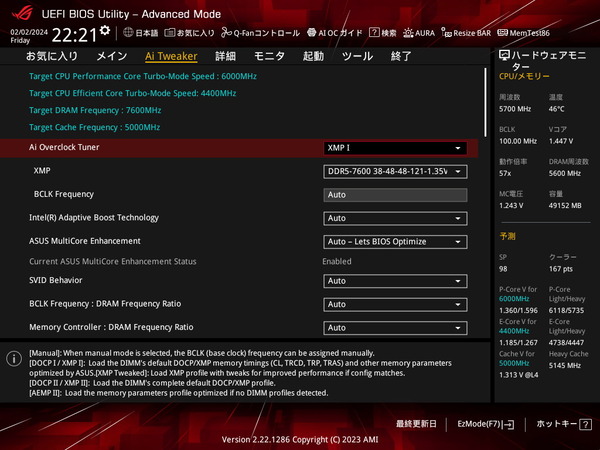Image resolution: width=600 pixels, height=450 pixels.
Task: Switch to the モニタ tab
Action: pyautogui.click(x=269, y=57)
